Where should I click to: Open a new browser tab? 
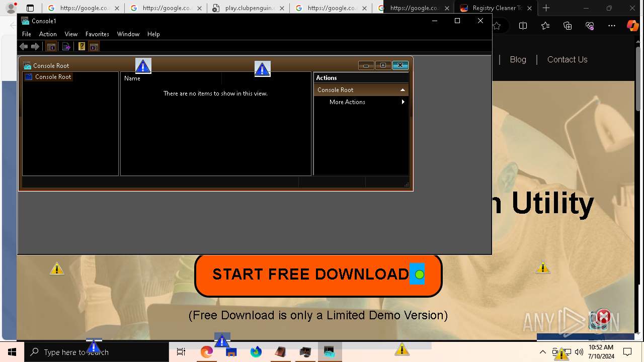pos(546,8)
